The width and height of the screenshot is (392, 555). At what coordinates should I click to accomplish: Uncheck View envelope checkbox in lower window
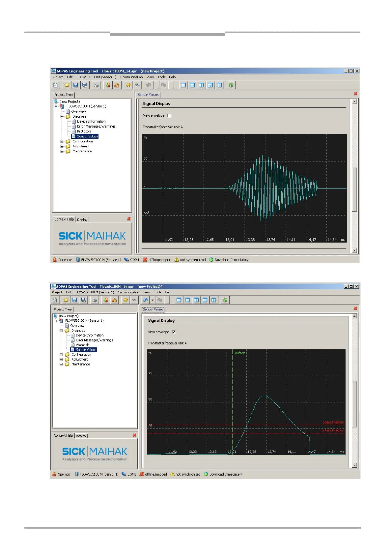point(174,332)
